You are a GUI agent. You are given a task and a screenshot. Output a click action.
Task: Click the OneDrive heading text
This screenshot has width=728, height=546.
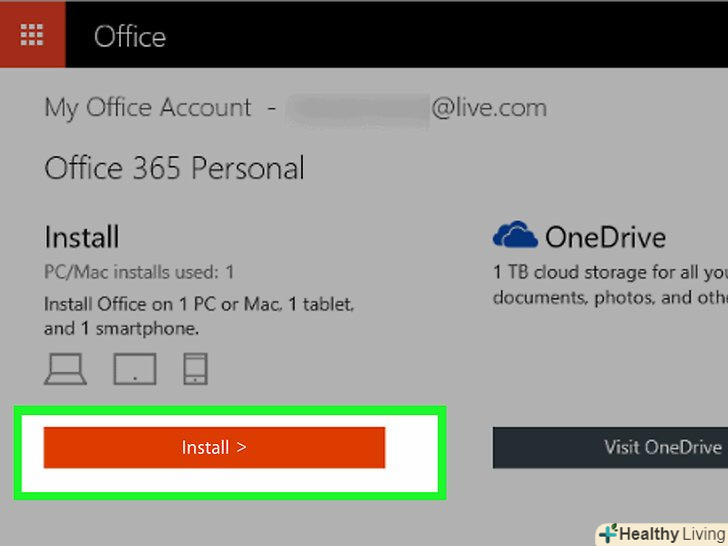pyautogui.click(x=605, y=238)
